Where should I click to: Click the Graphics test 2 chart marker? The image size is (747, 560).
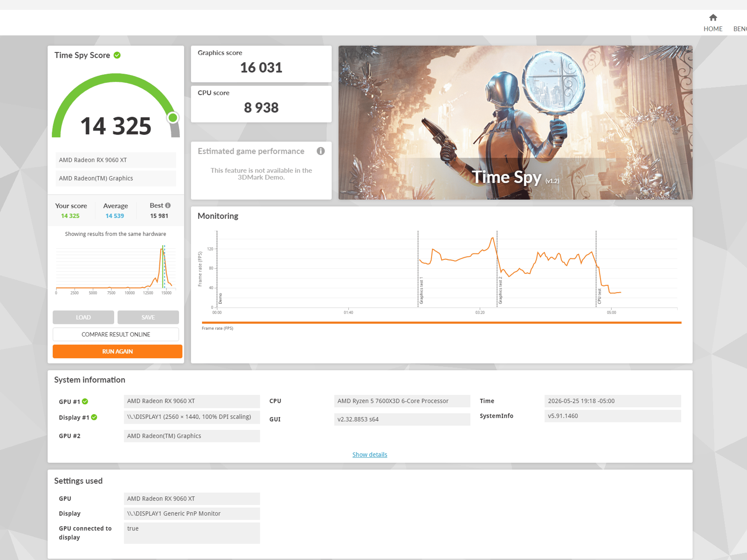pyautogui.click(x=500, y=290)
